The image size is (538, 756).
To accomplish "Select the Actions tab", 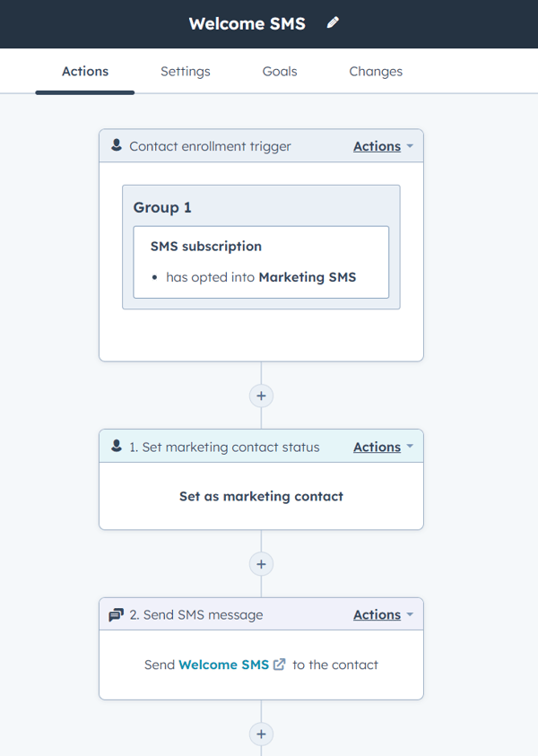I will 85,72.
